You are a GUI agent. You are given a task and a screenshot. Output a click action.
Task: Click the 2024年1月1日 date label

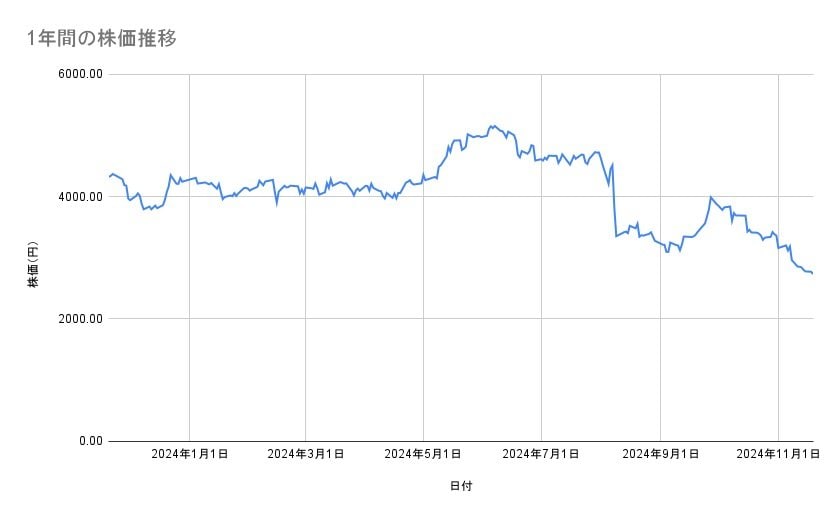[189, 454]
